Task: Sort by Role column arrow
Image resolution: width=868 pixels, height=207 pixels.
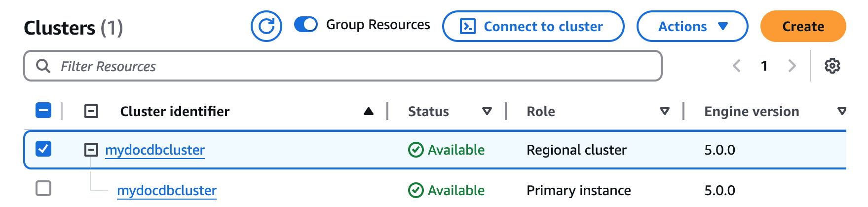Action: coord(664,112)
